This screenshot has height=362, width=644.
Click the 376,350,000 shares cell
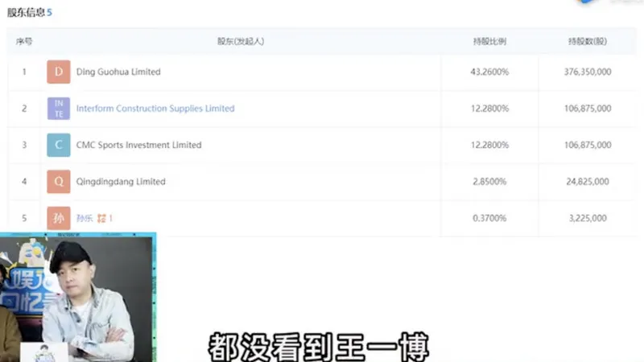click(588, 72)
